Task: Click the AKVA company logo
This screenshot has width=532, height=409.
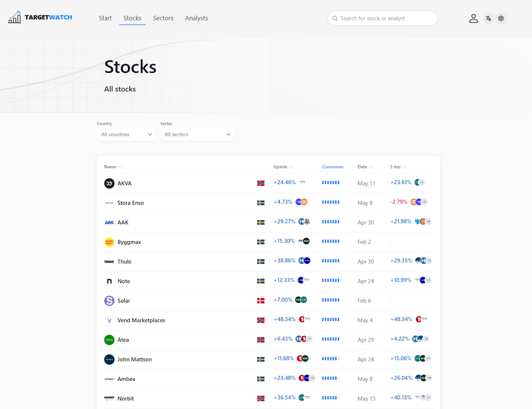Action: (109, 183)
